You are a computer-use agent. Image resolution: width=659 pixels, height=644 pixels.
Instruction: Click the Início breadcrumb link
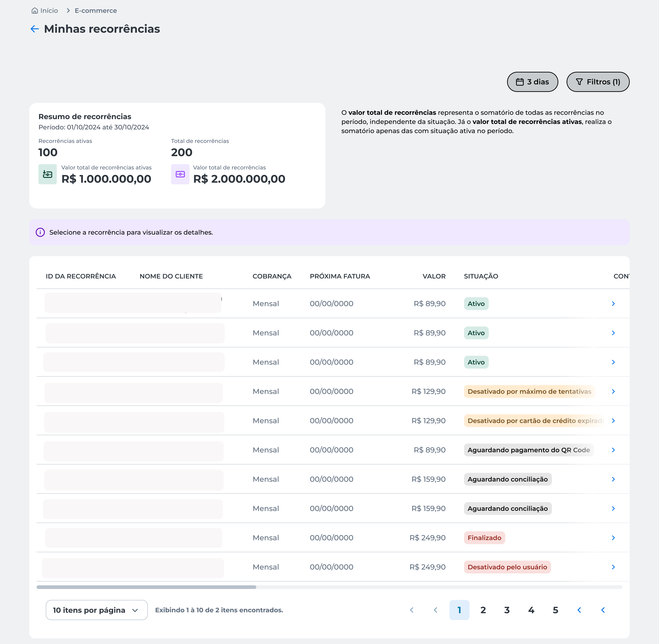(x=49, y=11)
